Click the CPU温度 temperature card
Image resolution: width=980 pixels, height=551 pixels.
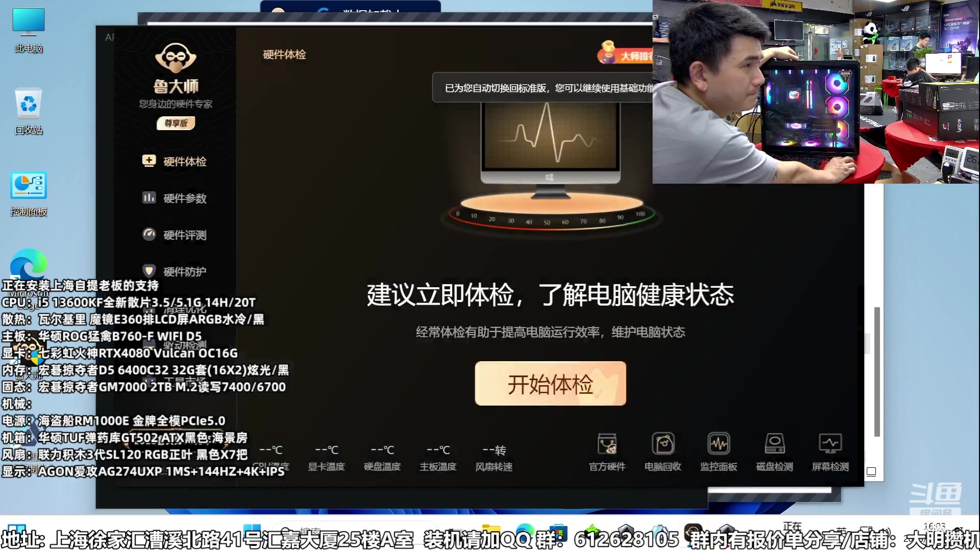pyautogui.click(x=271, y=456)
